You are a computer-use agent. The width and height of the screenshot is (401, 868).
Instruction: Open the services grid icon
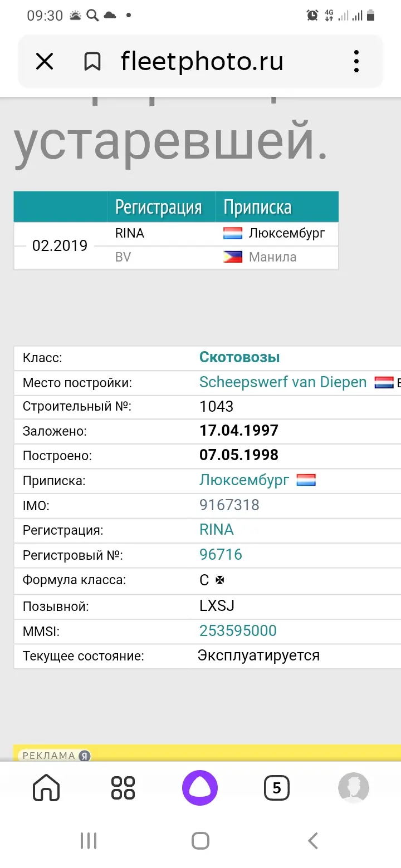[123, 788]
